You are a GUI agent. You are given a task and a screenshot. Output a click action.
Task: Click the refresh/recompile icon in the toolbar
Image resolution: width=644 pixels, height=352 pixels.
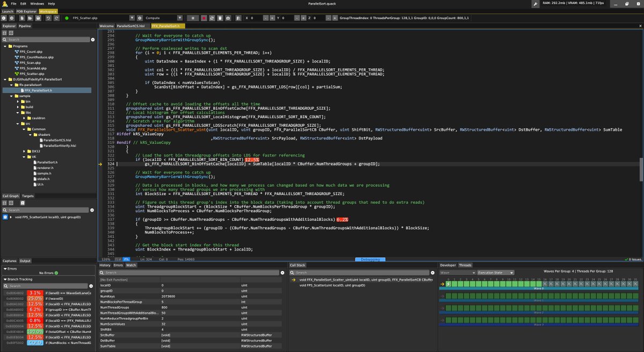[213, 18]
